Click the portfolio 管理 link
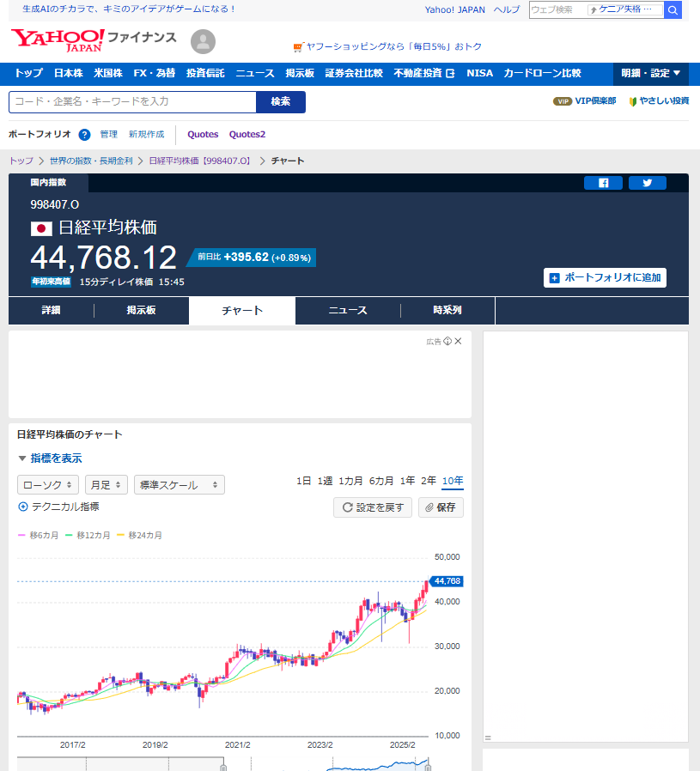Viewport: 700px width, 771px height. coord(109,135)
